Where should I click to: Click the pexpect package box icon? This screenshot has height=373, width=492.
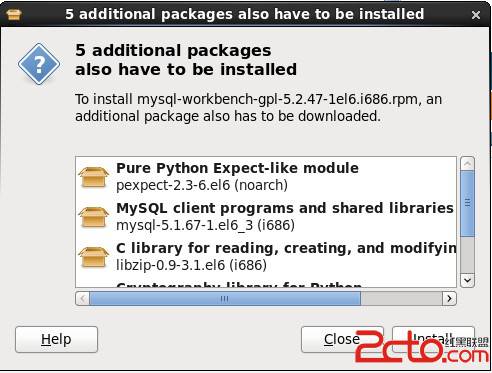[94, 177]
